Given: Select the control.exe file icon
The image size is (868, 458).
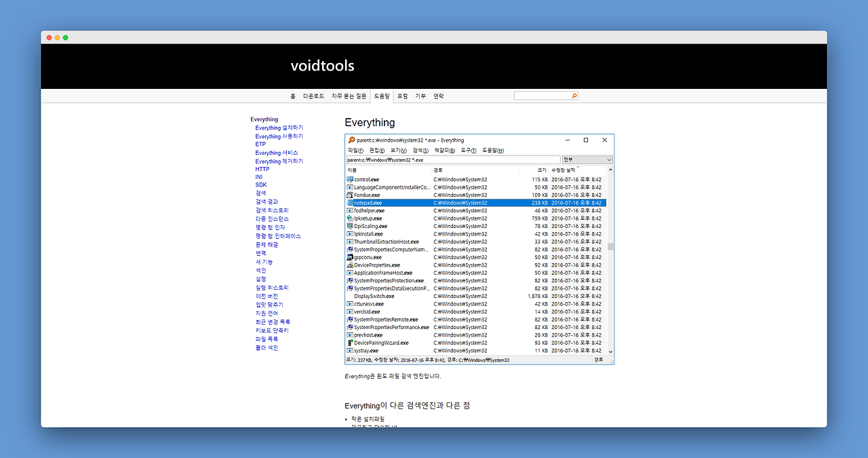Looking at the screenshot, I should point(350,179).
